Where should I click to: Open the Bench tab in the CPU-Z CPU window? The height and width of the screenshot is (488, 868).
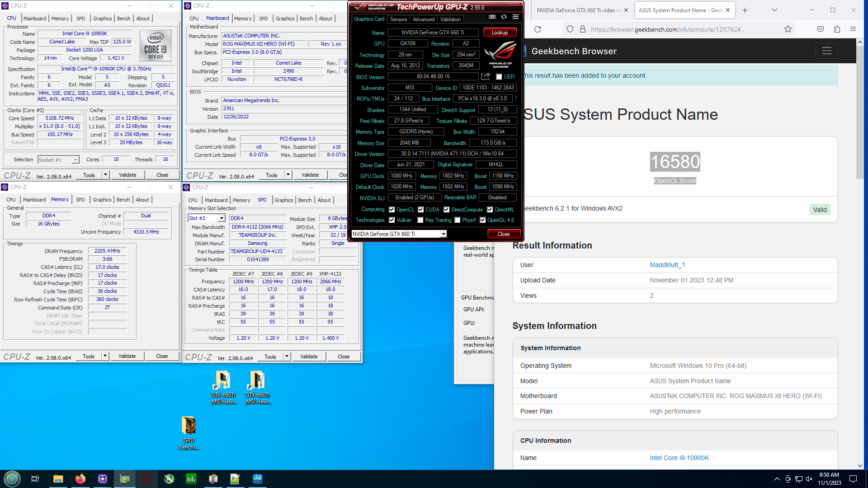[x=123, y=19]
